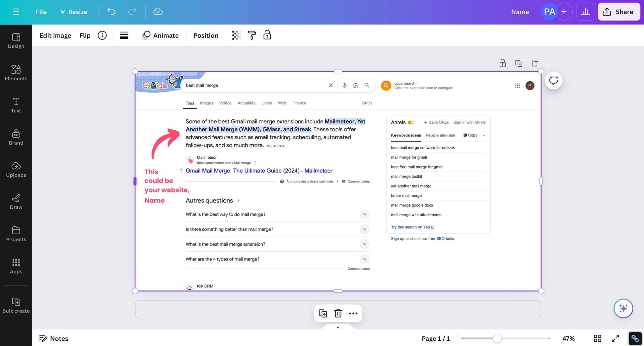Open the Draw tools

(16, 202)
